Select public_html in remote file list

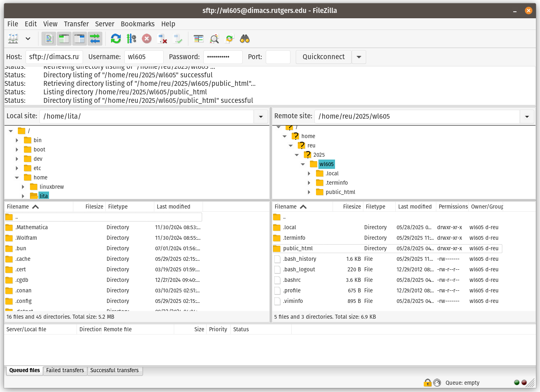click(387, 248)
